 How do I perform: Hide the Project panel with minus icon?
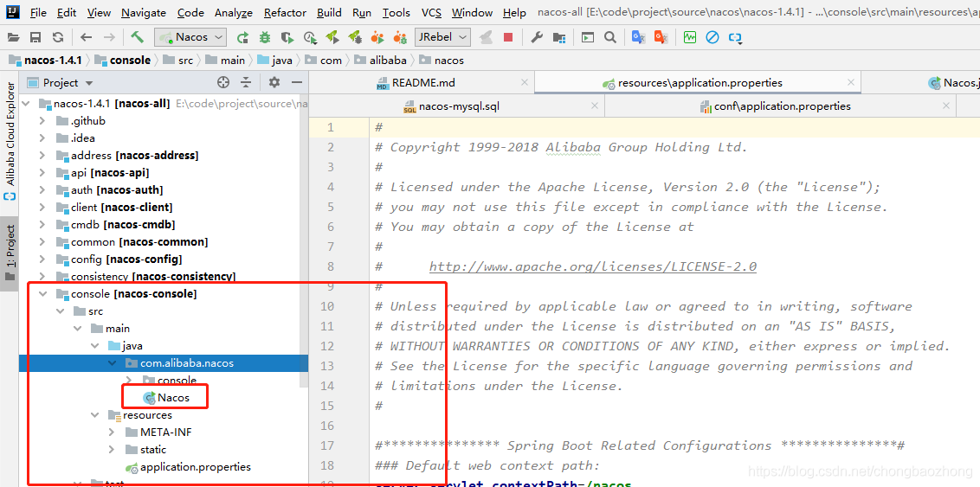[x=297, y=82]
